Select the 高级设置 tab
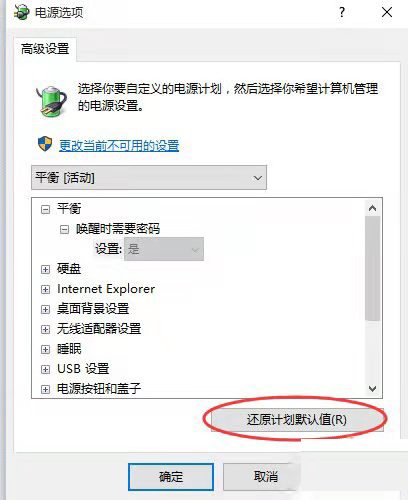 coord(45,49)
